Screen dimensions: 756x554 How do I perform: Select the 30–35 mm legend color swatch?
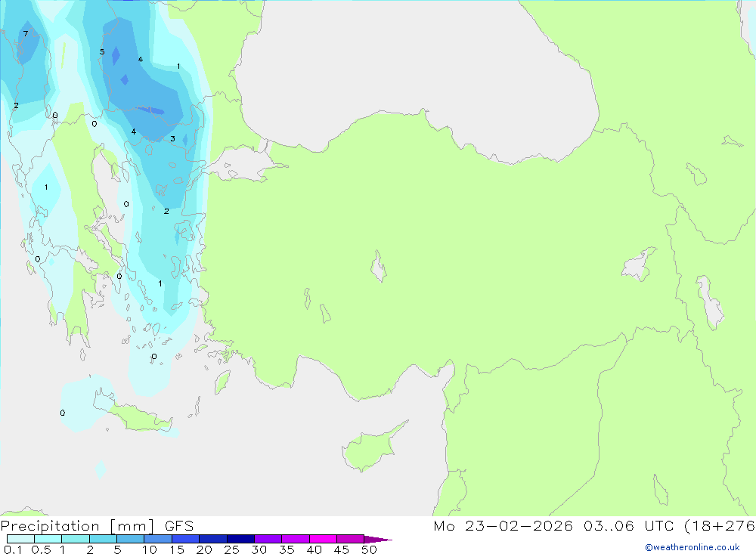268,539
